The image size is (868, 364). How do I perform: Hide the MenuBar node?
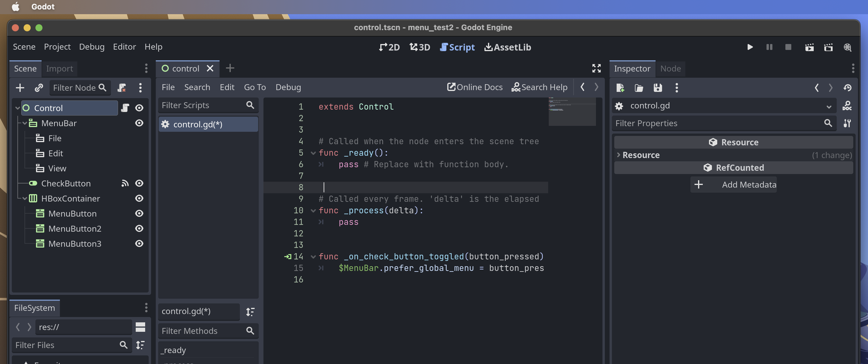coord(139,123)
